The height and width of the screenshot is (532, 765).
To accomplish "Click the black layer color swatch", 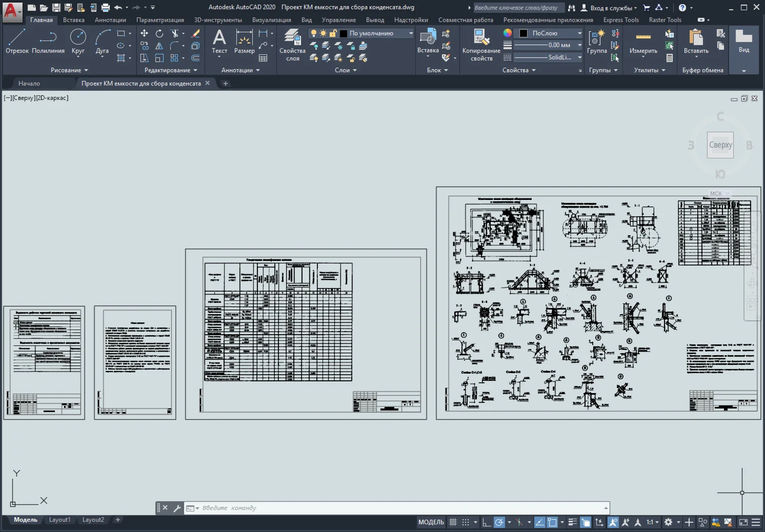I will point(343,33).
